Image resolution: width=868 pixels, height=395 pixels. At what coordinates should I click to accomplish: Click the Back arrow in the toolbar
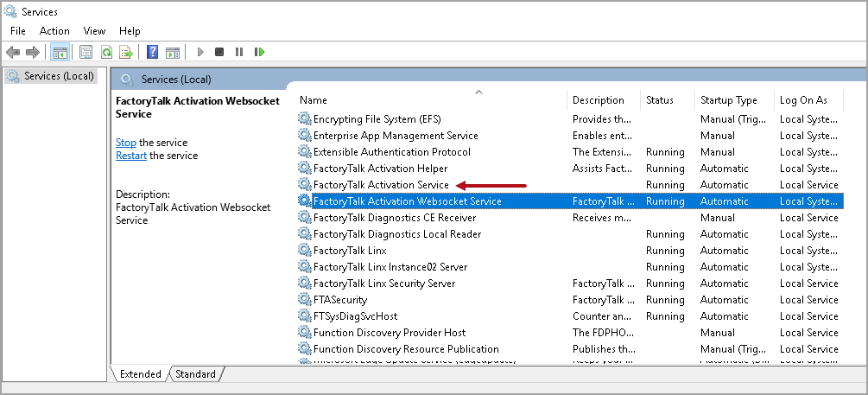pyautogui.click(x=13, y=52)
